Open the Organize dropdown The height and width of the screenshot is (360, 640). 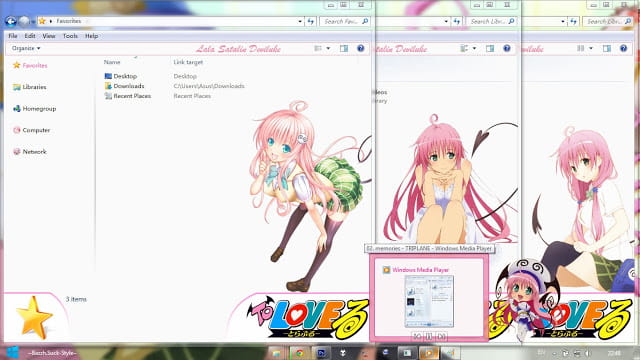(x=26, y=48)
